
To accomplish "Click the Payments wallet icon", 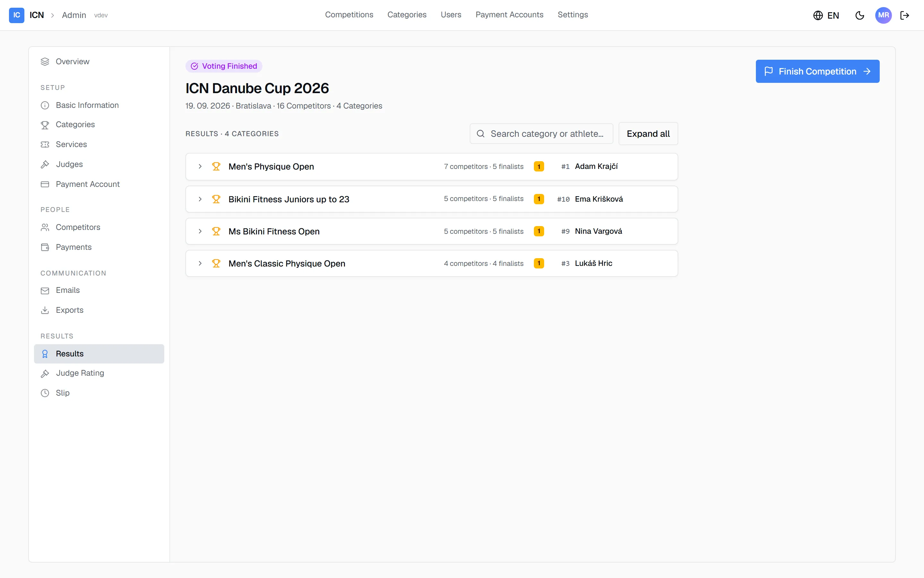I will pyautogui.click(x=45, y=247).
